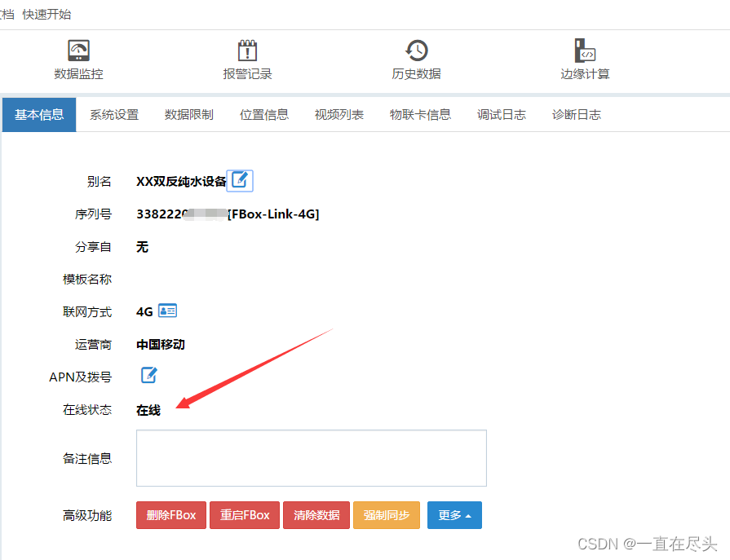Switch to the 数据限制 tab
The height and width of the screenshot is (560, 730).
coord(189,115)
